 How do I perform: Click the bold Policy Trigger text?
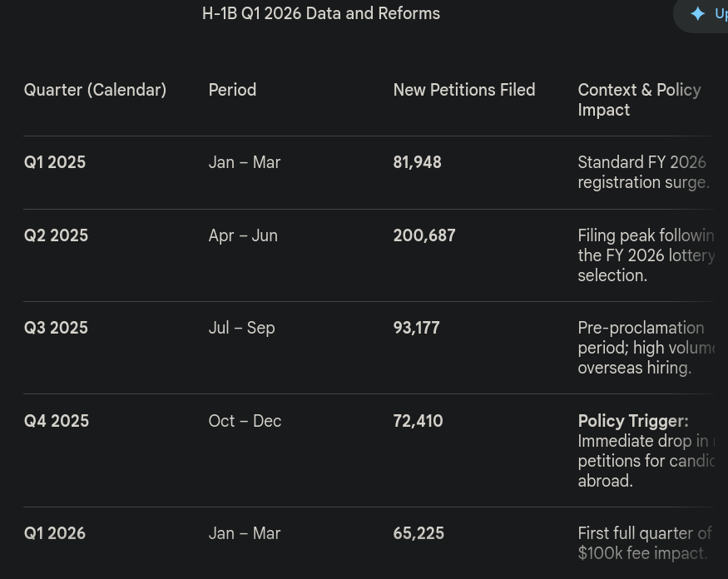(633, 422)
